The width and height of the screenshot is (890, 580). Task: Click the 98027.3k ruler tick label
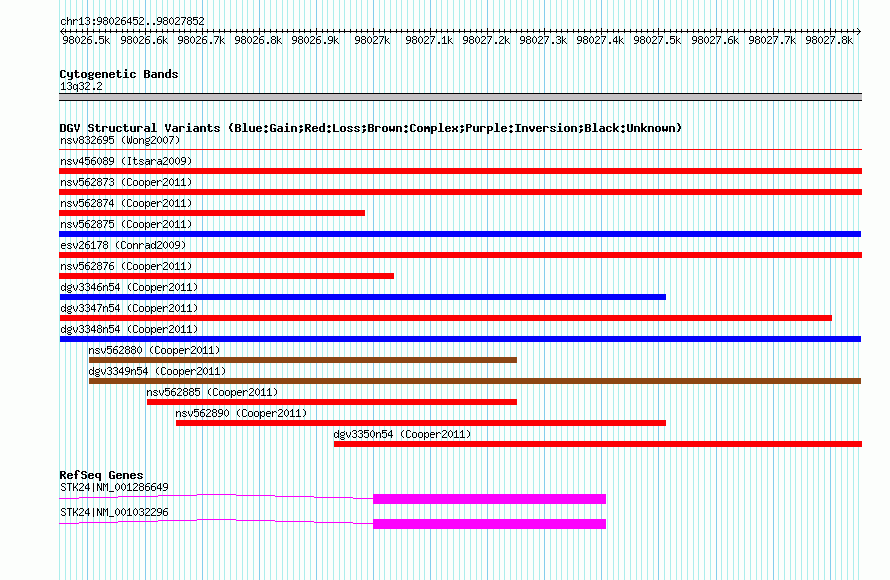[543, 40]
